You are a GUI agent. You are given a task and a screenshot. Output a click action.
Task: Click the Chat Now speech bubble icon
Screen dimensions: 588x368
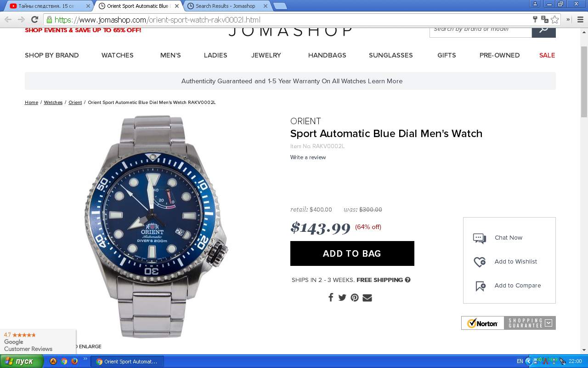pyautogui.click(x=480, y=238)
